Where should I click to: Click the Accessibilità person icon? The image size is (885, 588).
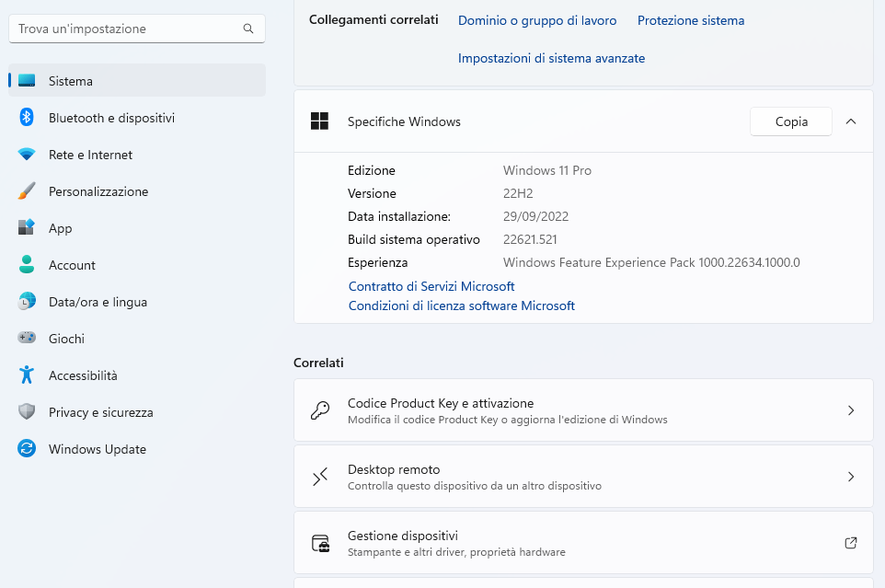[27, 375]
